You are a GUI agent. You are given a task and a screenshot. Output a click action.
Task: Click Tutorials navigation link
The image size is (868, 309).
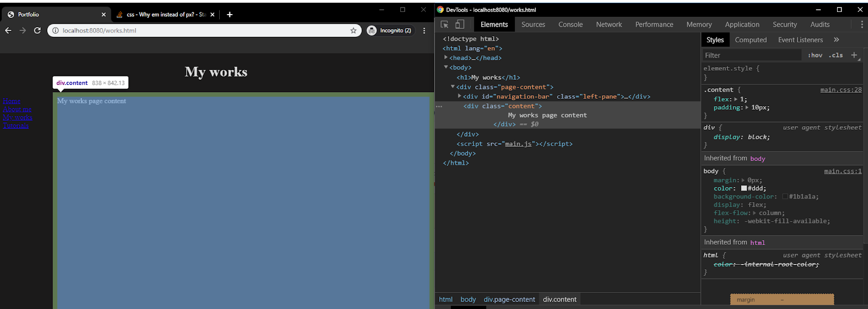[16, 125]
